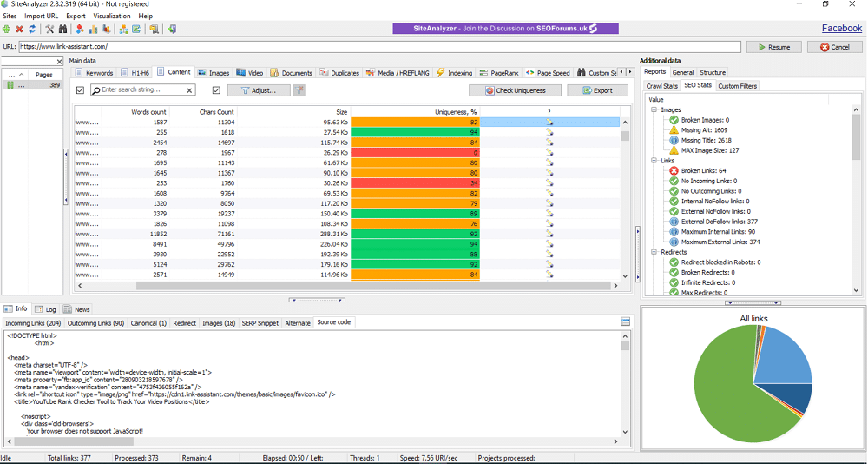The height and width of the screenshot is (464, 868).
Task: Click the SiteAnalyzer SEOForums.uk banner
Action: [505, 29]
